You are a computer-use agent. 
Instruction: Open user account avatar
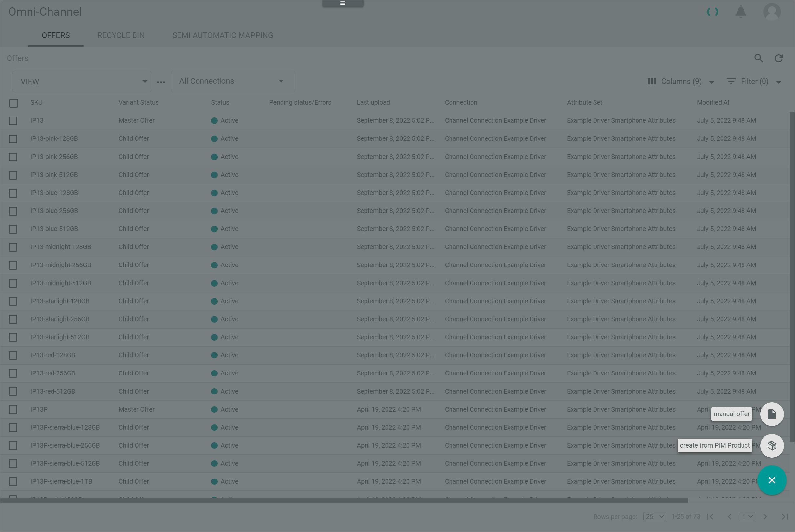pos(772,12)
